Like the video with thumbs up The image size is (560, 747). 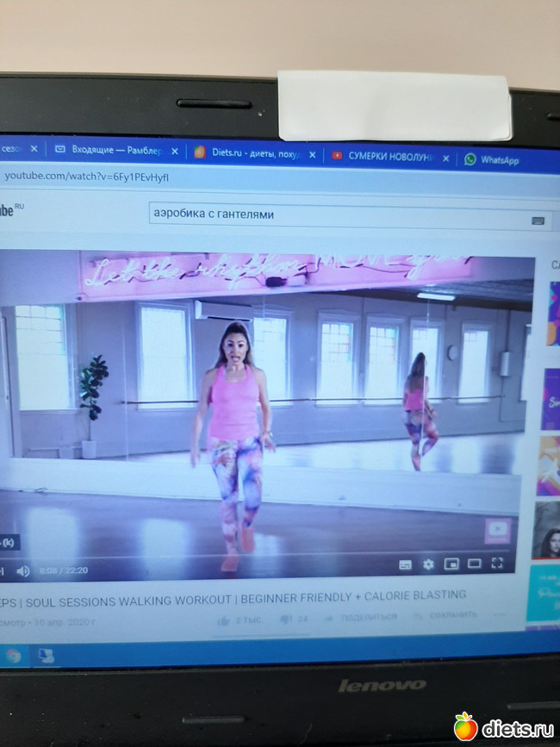pyautogui.click(x=226, y=619)
